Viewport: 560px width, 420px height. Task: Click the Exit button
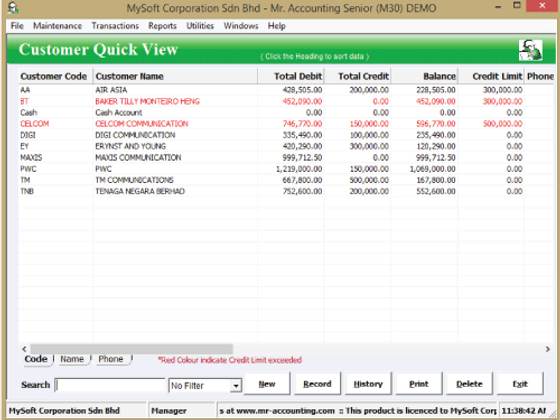(x=520, y=384)
